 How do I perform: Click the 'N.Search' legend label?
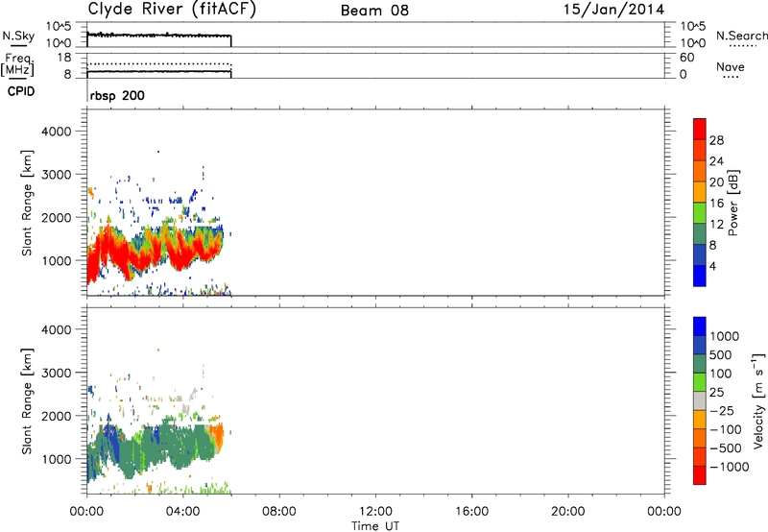coord(741,36)
